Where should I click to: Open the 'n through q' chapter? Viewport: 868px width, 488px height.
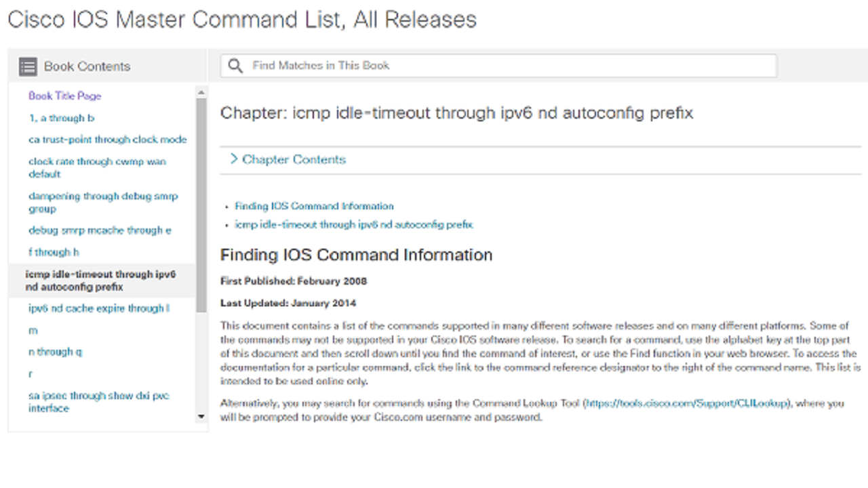coord(56,352)
